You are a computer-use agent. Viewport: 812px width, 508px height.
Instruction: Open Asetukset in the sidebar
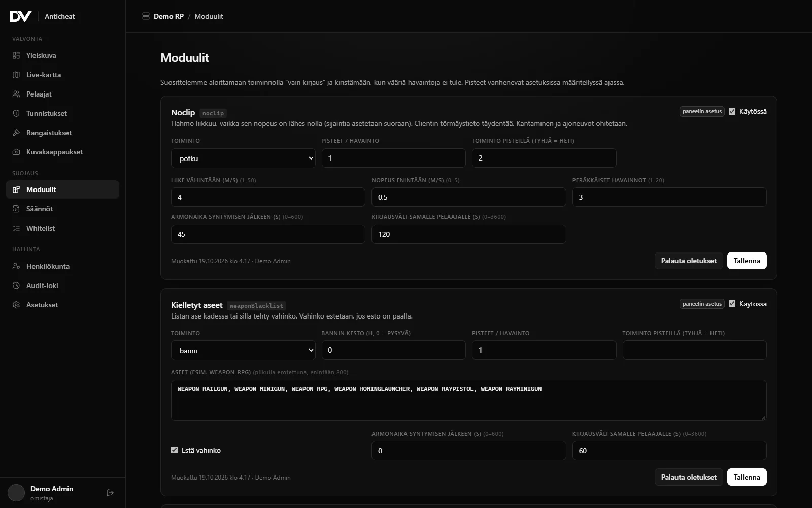click(62, 305)
